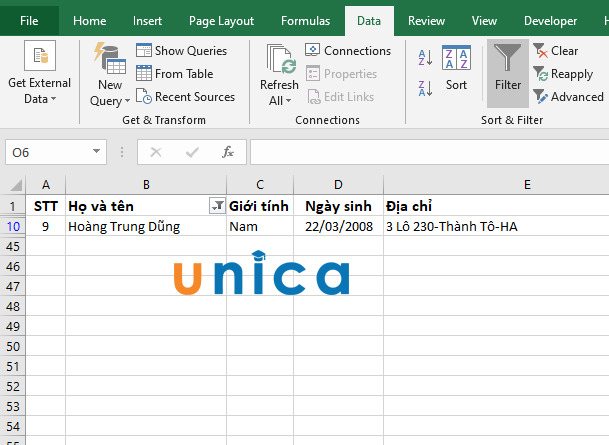Select the cell containing Nam
609x445 pixels.
point(260,226)
